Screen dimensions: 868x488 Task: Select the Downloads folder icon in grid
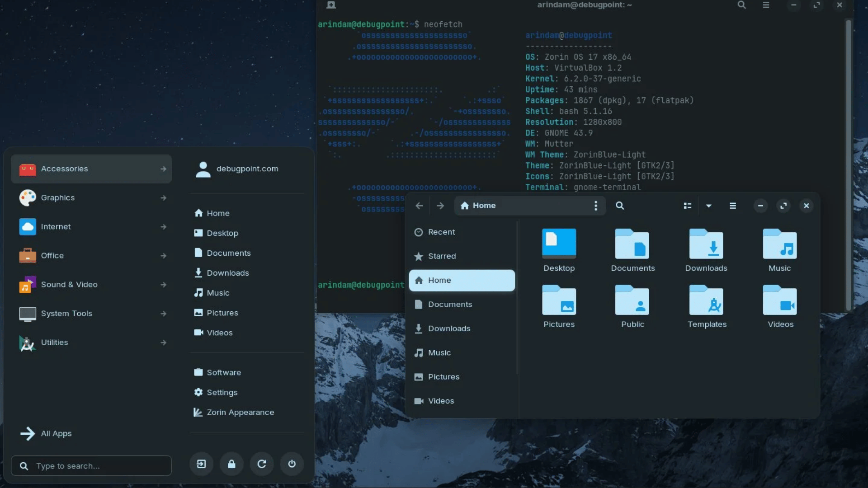tap(706, 244)
